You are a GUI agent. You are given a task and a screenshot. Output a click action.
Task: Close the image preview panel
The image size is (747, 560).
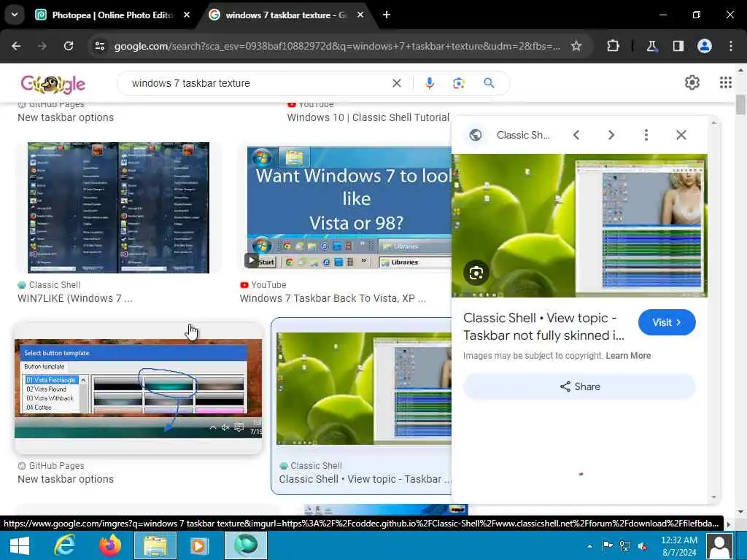[x=681, y=135]
